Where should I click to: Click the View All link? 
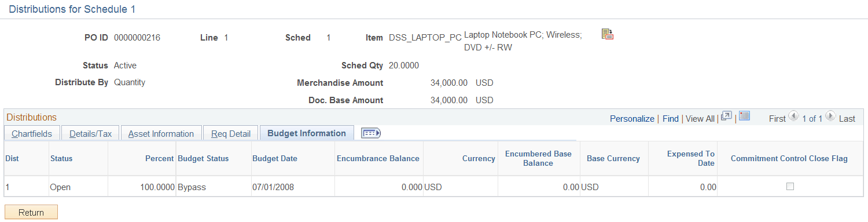[x=700, y=118]
